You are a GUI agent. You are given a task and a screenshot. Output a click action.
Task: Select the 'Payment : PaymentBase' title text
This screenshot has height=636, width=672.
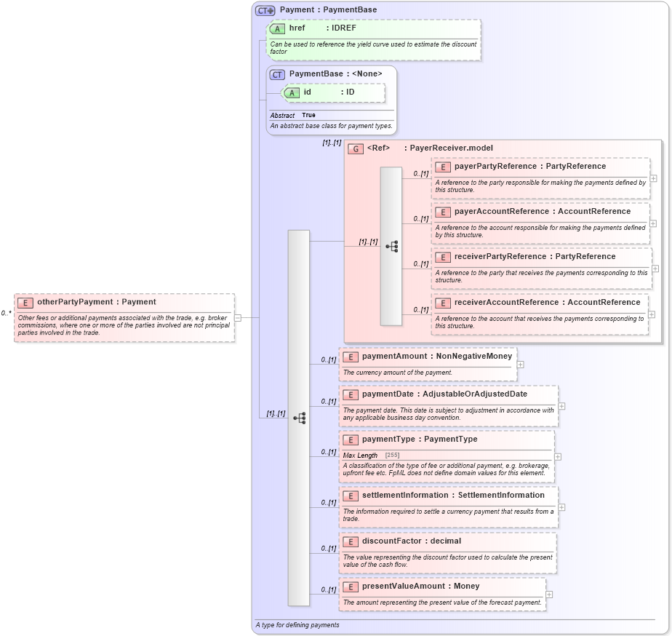point(328,10)
